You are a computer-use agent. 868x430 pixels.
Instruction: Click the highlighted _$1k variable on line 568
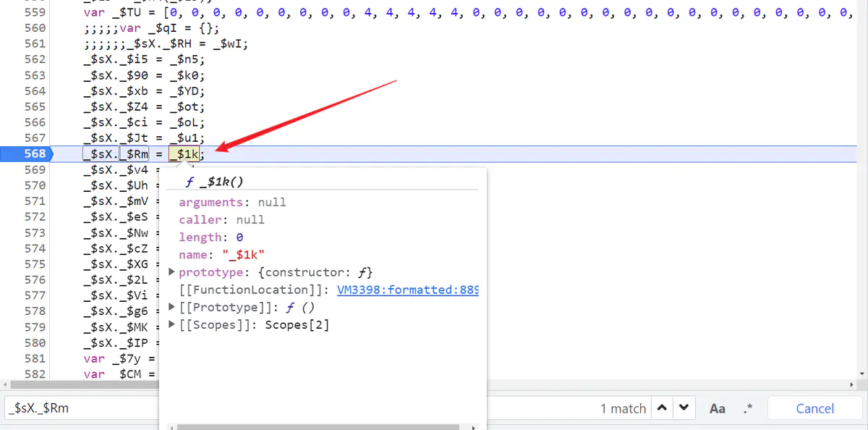[184, 153]
